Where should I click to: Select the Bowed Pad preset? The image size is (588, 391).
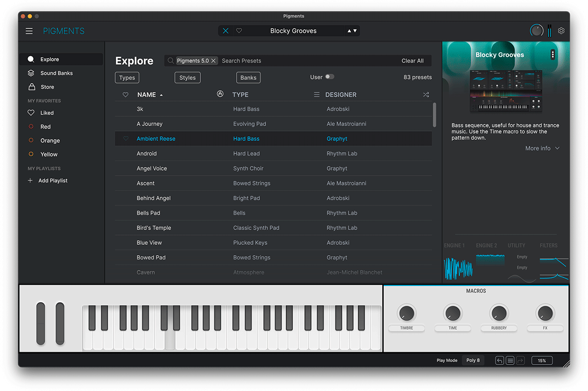(273, 258)
